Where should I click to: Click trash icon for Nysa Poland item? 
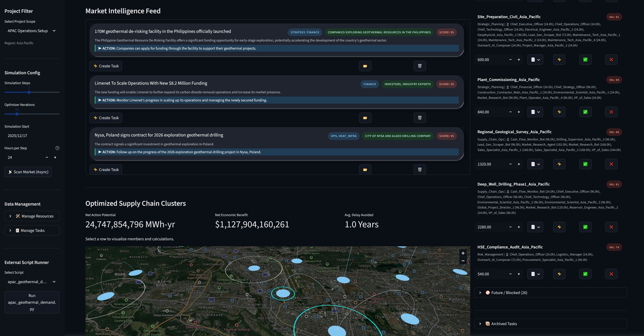click(x=419, y=170)
